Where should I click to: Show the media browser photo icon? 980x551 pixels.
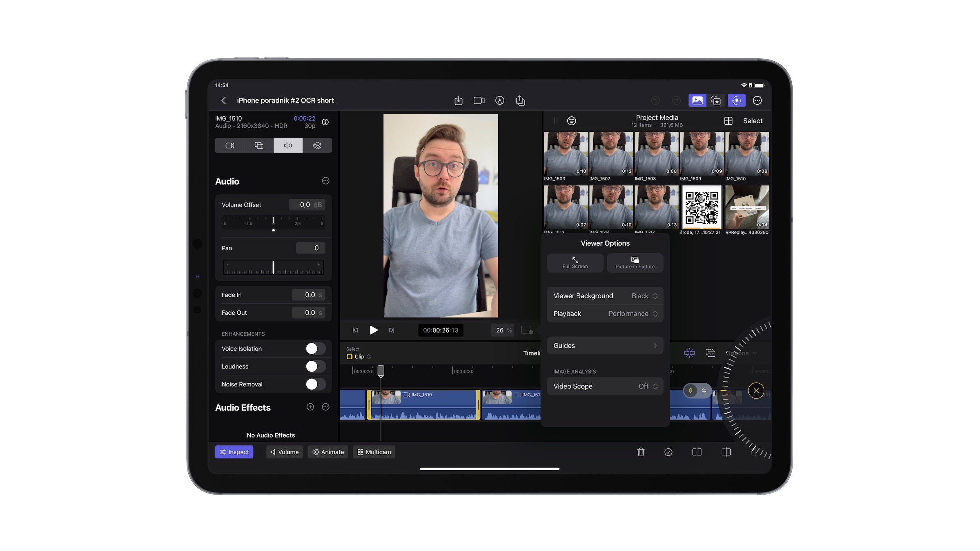pos(697,100)
